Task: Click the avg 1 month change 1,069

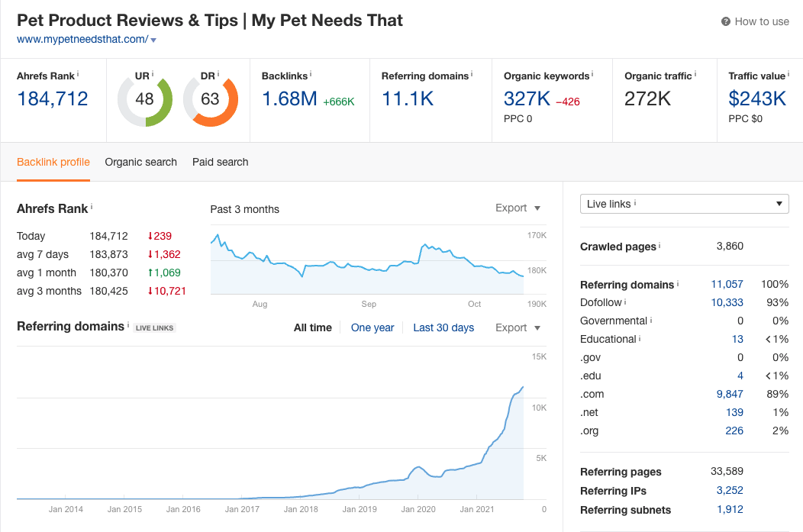Action: [x=164, y=273]
